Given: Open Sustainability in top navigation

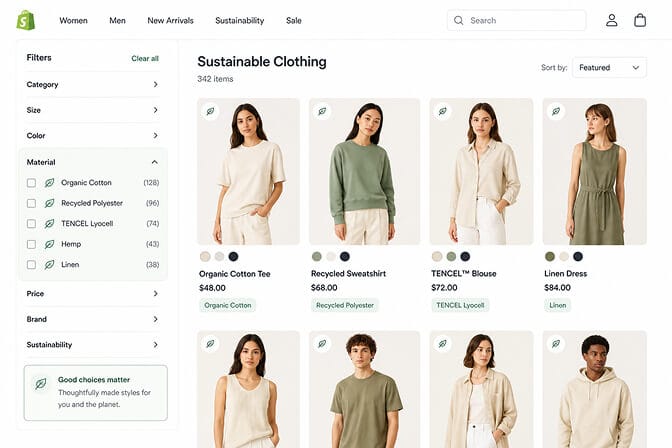Looking at the screenshot, I should click(240, 21).
